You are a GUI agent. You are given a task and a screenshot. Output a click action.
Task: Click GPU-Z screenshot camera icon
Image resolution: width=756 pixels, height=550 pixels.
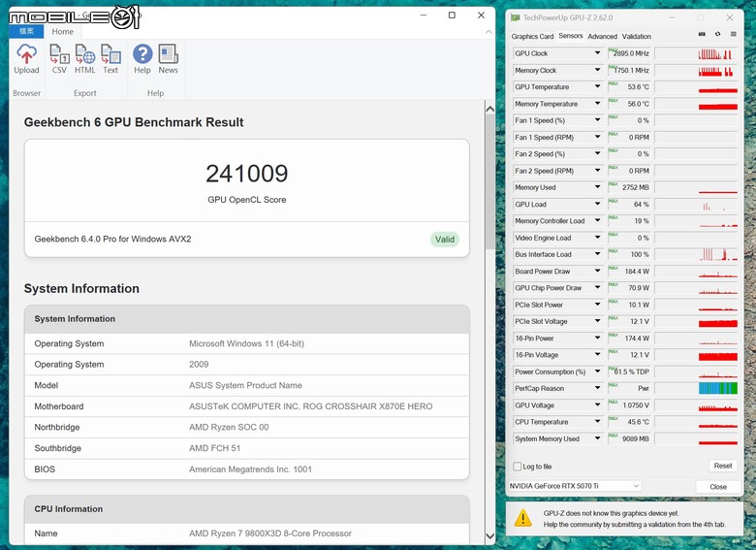pyautogui.click(x=702, y=34)
